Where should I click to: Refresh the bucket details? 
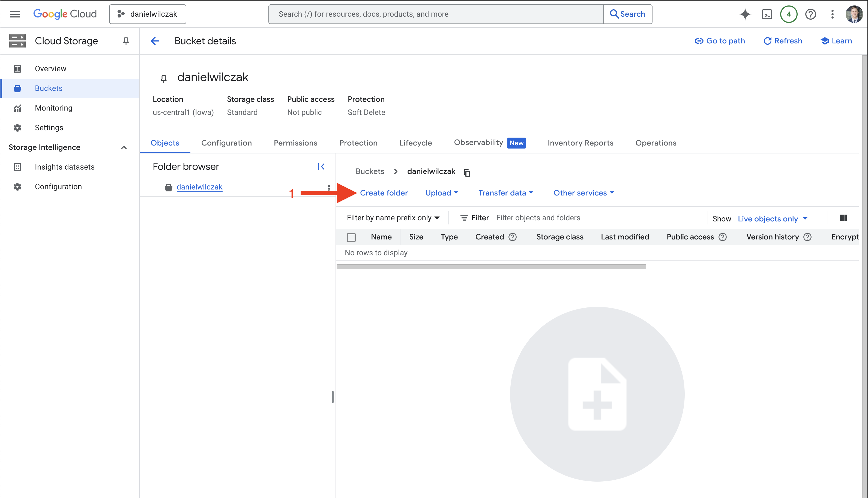tap(783, 41)
